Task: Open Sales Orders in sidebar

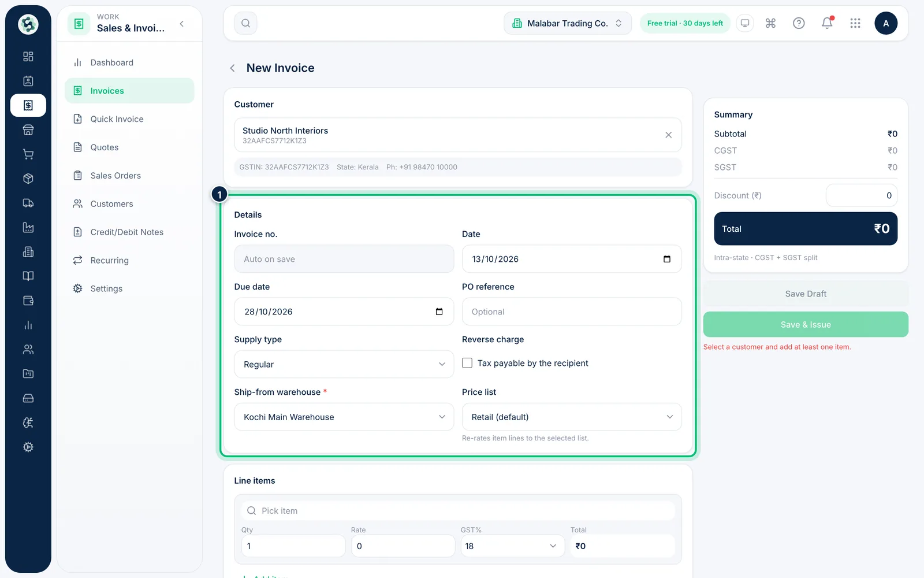Action: click(129, 176)
